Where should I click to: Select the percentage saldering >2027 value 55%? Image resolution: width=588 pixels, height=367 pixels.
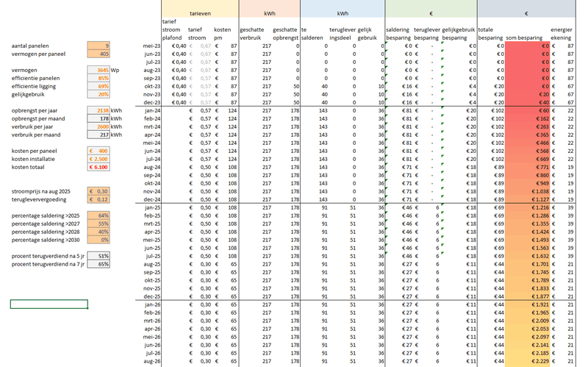click(x=98, y=224)
